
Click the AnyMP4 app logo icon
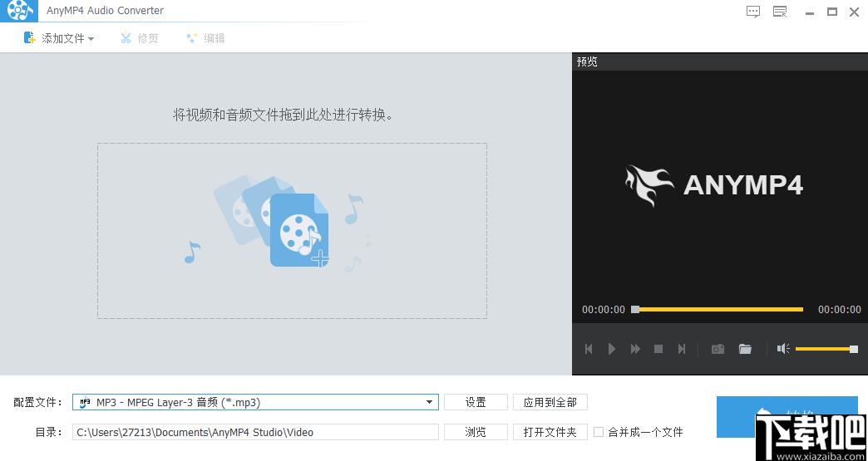point(18,10)
